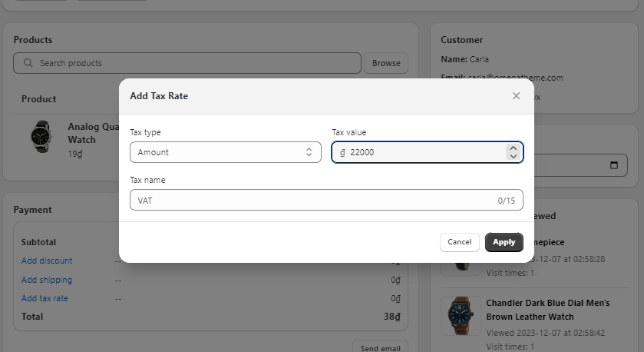The width and height of the screenshot is (644, 352).
Task: Click into the Search products box
Action: point(192,63)
